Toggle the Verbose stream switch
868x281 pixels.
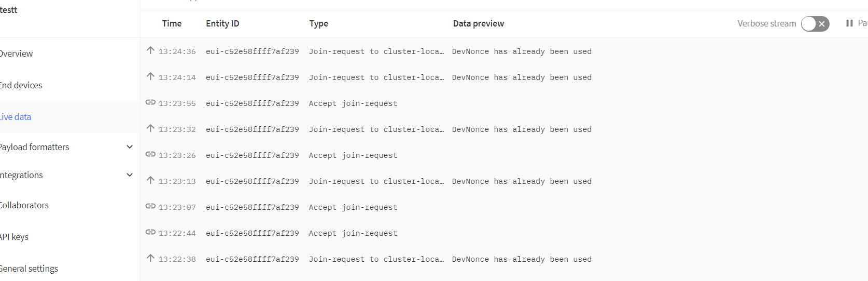(815, 24)
